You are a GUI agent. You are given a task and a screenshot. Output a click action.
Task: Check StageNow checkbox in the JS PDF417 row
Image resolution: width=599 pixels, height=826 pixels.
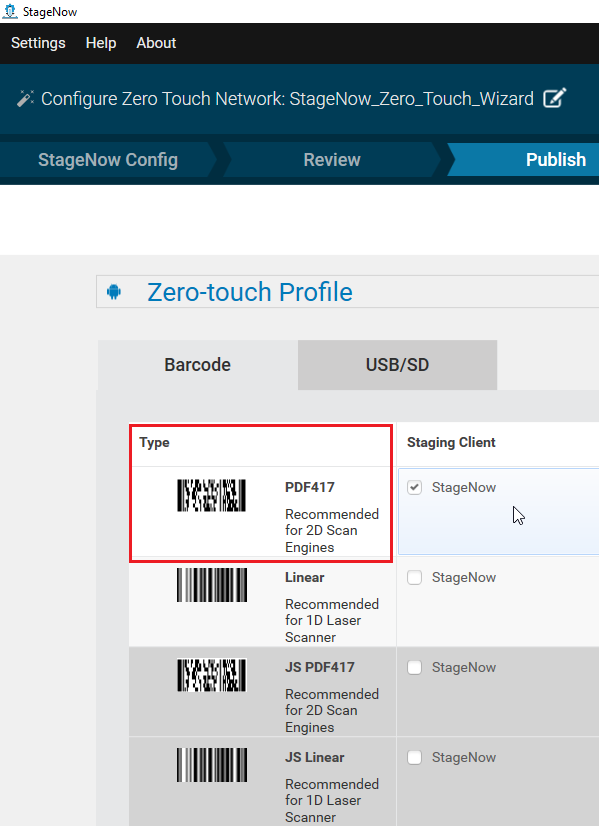(415, 667)
